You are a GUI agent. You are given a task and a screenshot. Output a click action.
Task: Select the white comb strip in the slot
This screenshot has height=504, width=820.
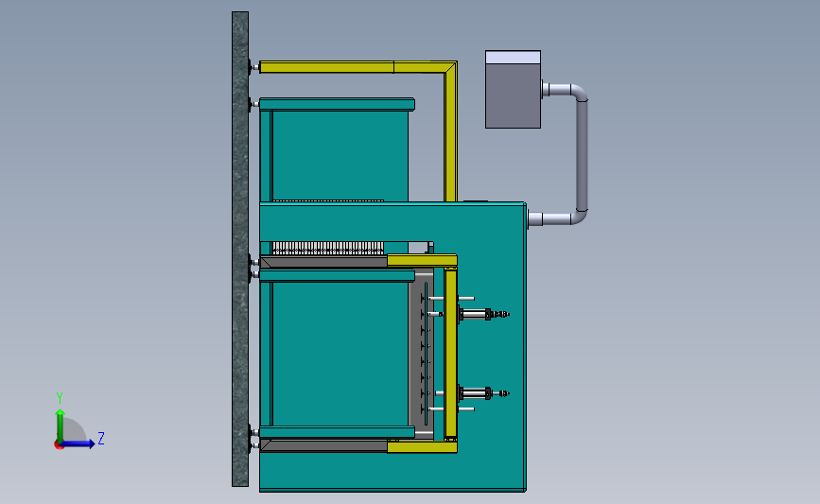[328, 248]
